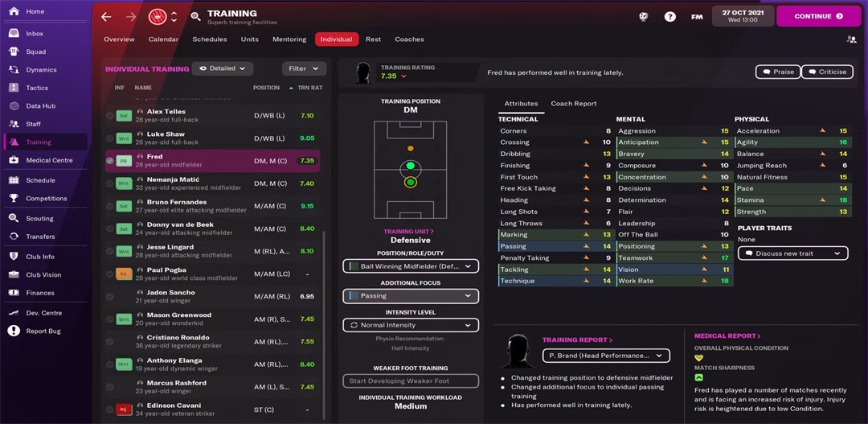Open the P. Brand training report dropdown
The height and width of the screenshot is (424, 868).
click(x=606, y=356)
